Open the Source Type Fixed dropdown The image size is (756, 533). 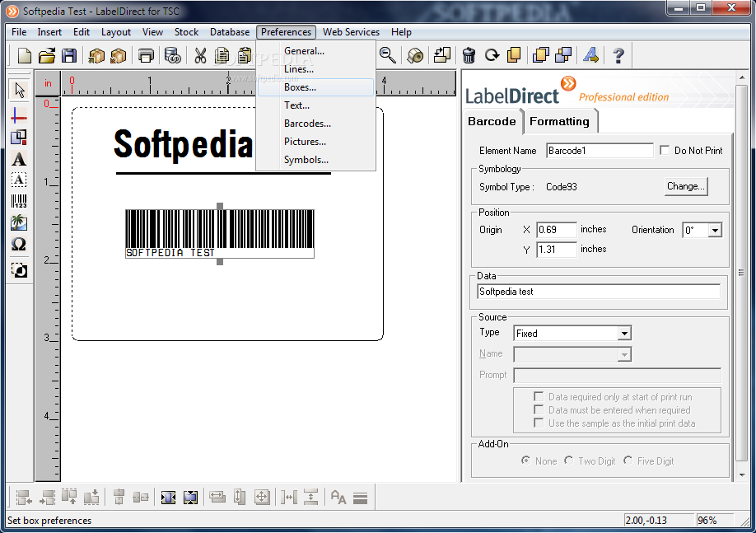pyautogui.click(x=624, y=334)
